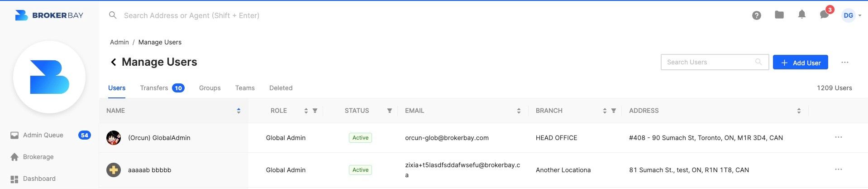
Task: Click the Add User button
Action: pos(800,62)
